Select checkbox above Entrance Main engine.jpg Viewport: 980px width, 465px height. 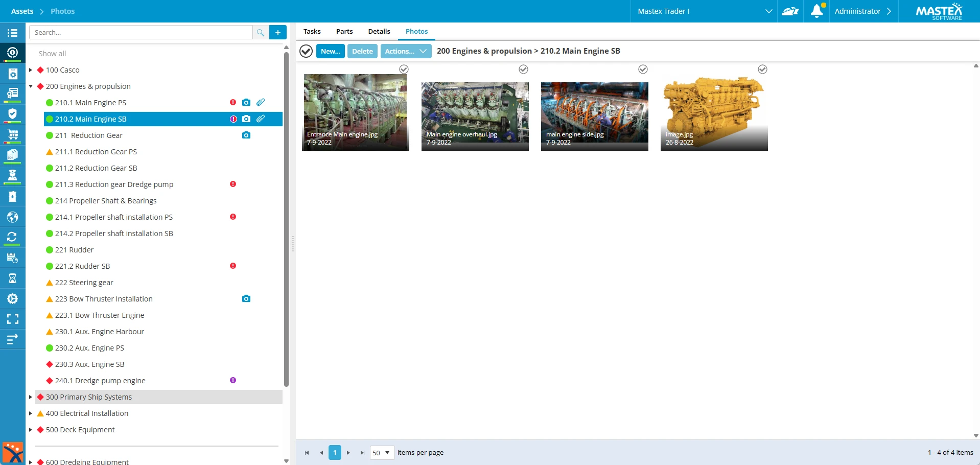(x=404, y=69)
